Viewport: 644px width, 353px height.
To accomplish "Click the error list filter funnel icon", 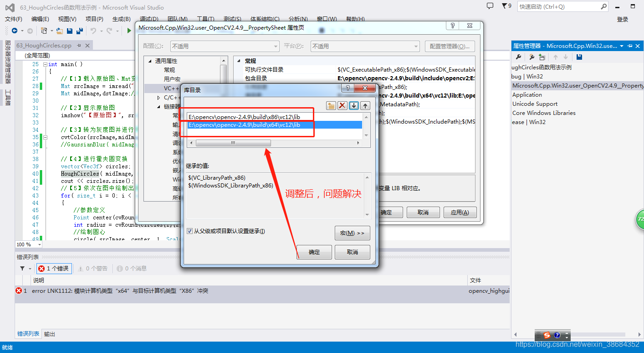I will (x=22, y=269).
